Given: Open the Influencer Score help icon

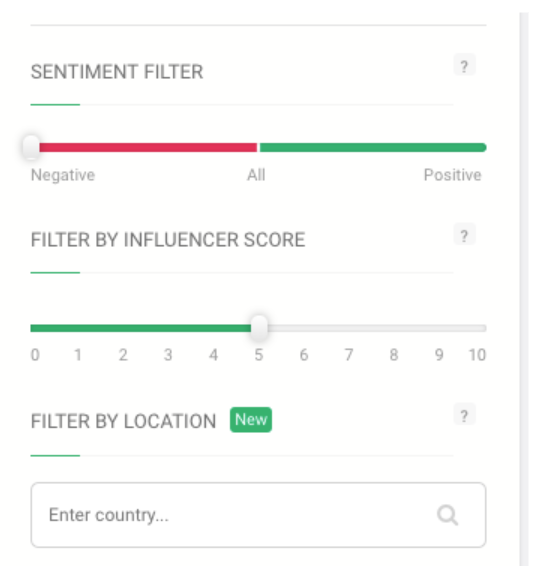Looking at the screenshot, I should click(464, 234).
